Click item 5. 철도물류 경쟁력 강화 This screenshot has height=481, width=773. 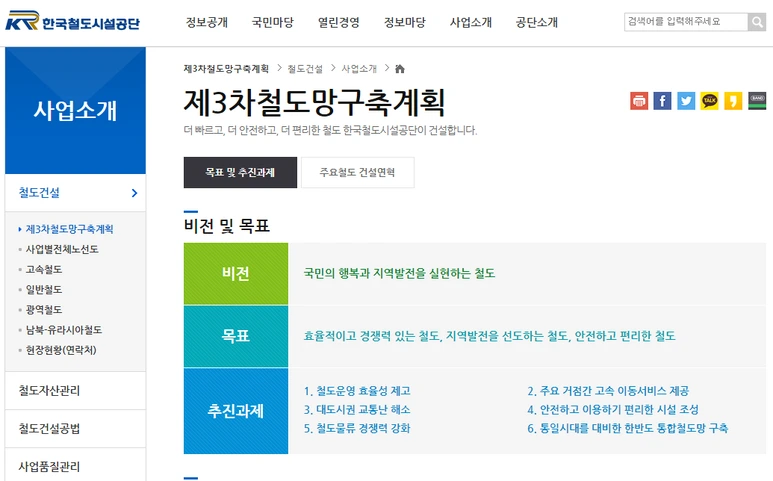point(357,428)
